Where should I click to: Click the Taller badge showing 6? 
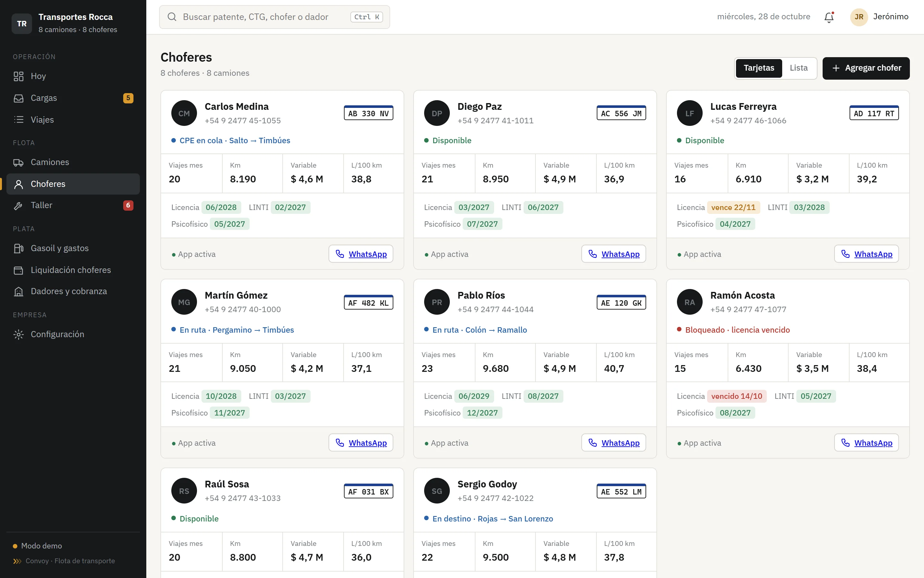click(x=128, y=205)
